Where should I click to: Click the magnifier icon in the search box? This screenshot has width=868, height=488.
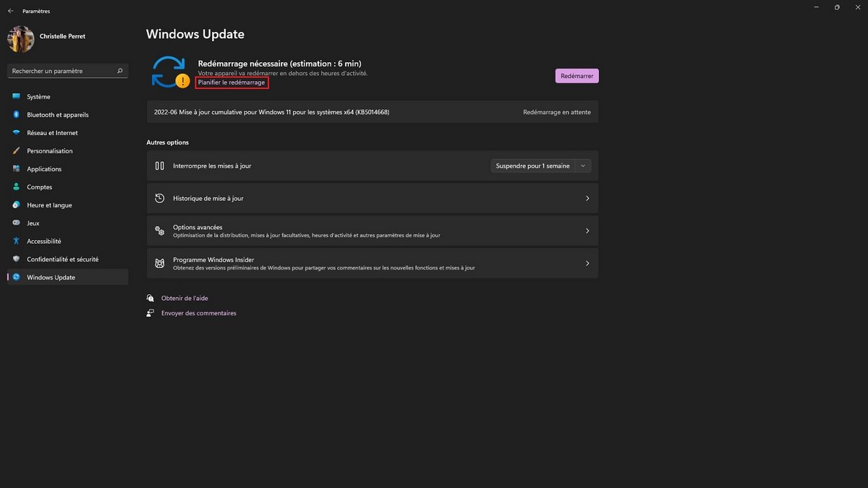[120, 71]
